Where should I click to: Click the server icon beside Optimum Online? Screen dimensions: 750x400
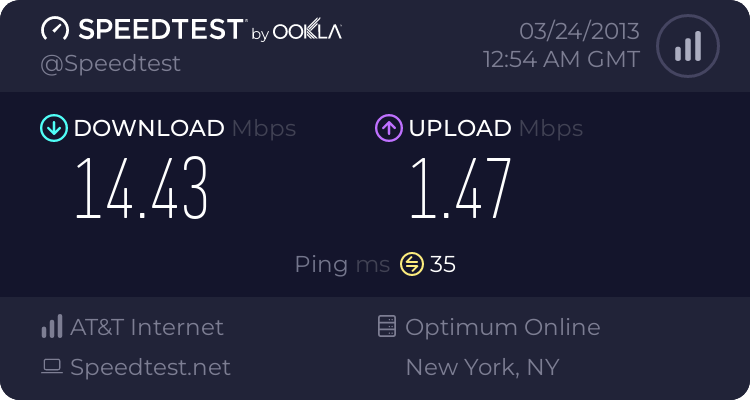point(387,326)
